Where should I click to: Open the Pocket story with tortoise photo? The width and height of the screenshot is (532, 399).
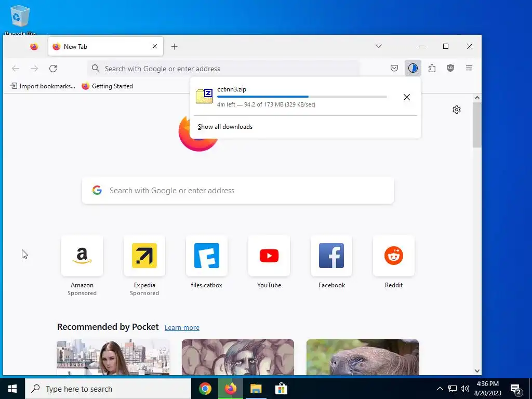362,357
